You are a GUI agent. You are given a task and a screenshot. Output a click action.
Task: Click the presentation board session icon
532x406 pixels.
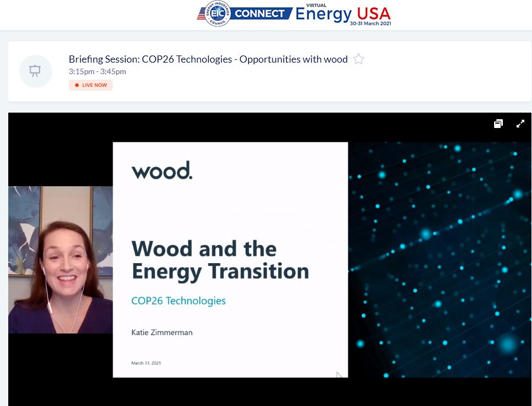pyautogui.click(x=35, y=71)
